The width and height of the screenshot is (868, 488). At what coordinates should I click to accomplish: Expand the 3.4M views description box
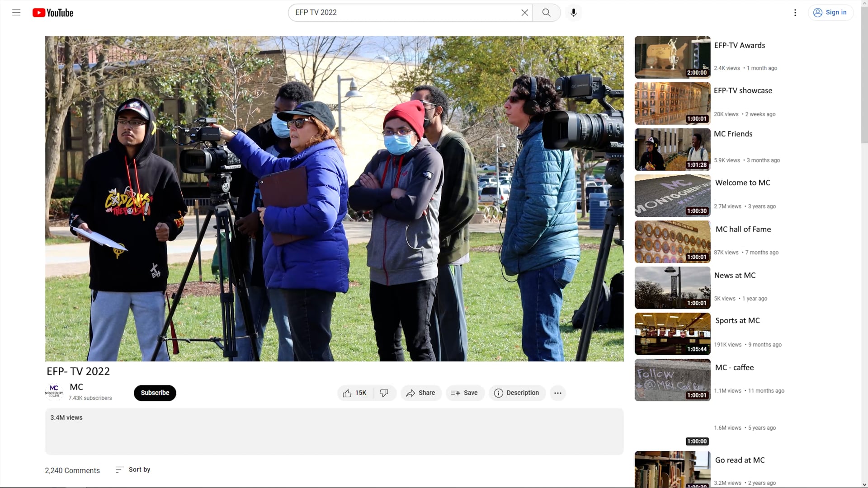point(334,432)
